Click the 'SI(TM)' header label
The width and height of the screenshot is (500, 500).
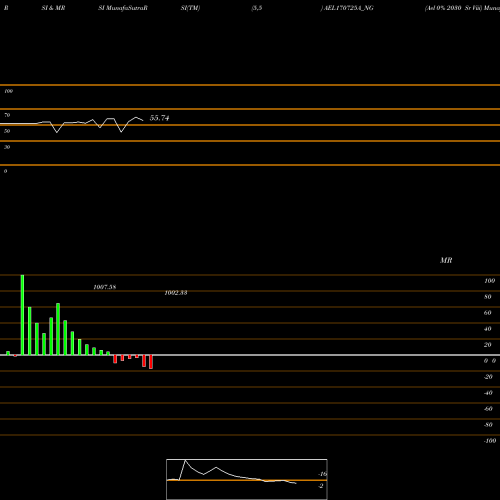190,8
